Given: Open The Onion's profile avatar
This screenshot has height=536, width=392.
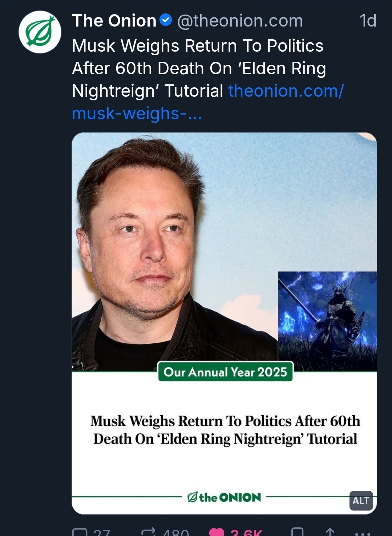Looking at the screenshot, I should (40, 32).
